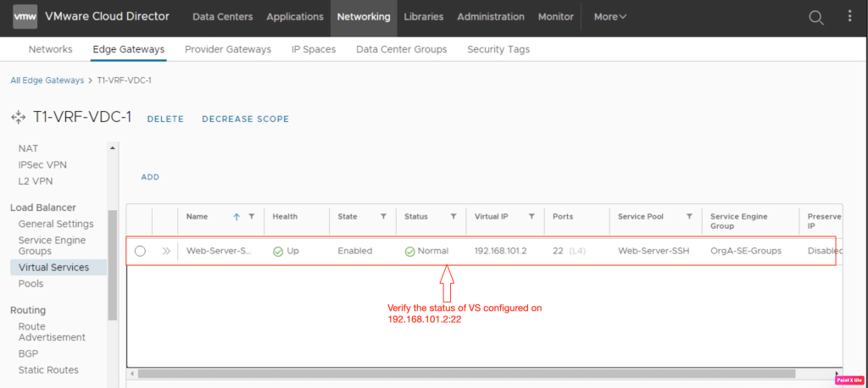Filter the Health column

[317, 217]
